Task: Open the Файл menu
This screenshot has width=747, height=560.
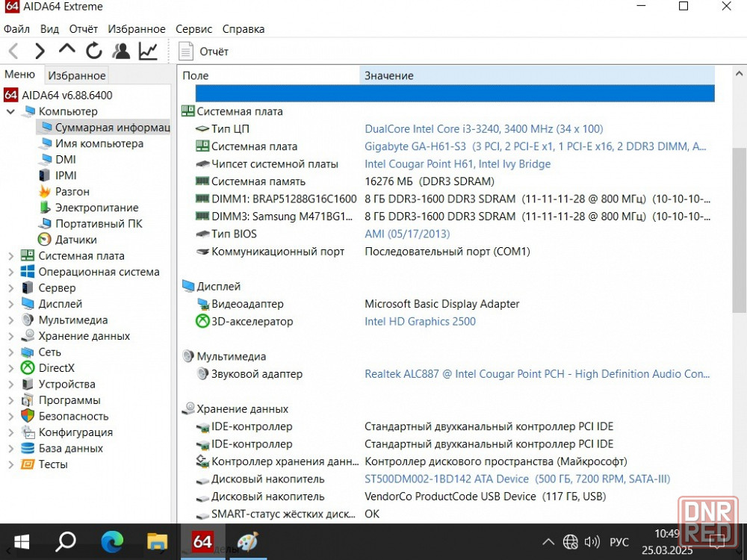Action: coord(16,29)
